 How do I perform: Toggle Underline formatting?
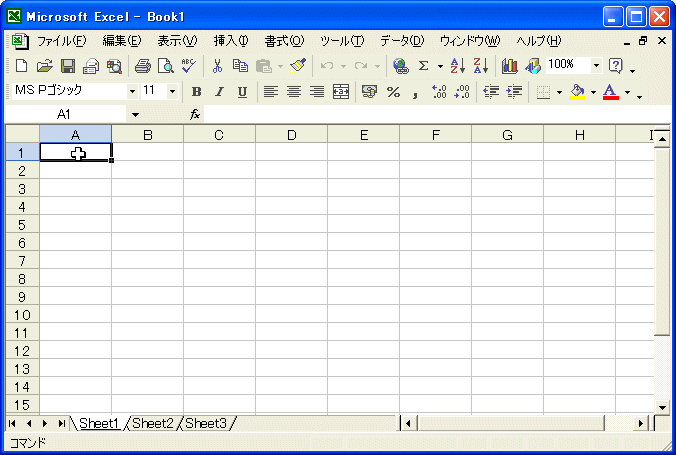coord(243,91)
